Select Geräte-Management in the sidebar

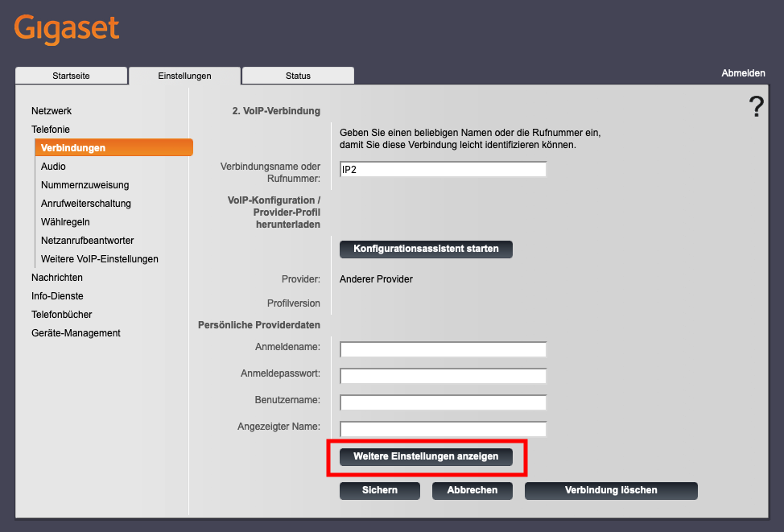pyautogui.click(x=76, y=332)
